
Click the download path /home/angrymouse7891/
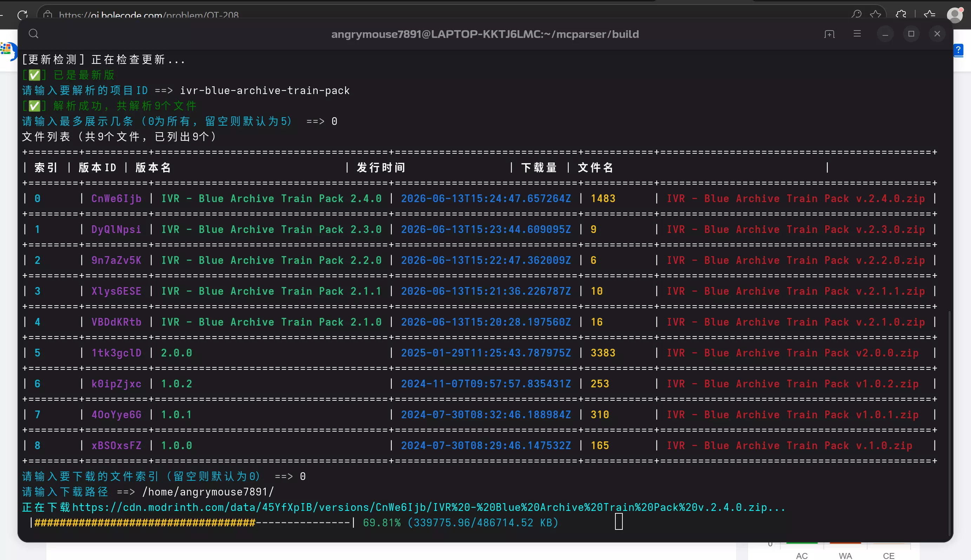[x=208, y=492]
